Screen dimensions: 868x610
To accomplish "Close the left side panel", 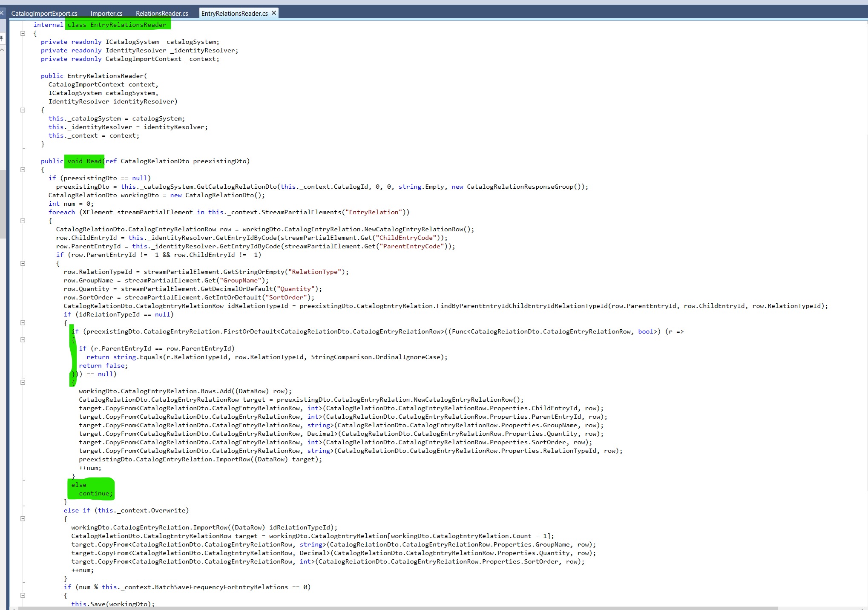I will coord(2,13).
